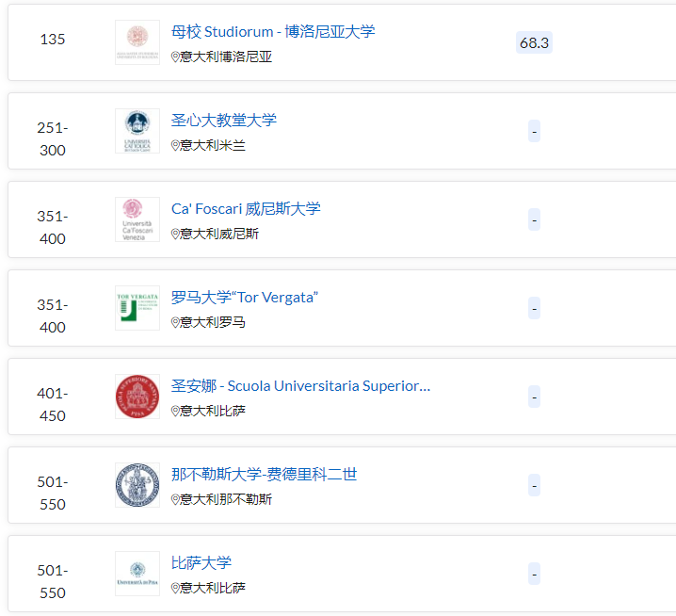
Task: Click the Università Cattolica logo thumbnail
Action: point(137,131)
